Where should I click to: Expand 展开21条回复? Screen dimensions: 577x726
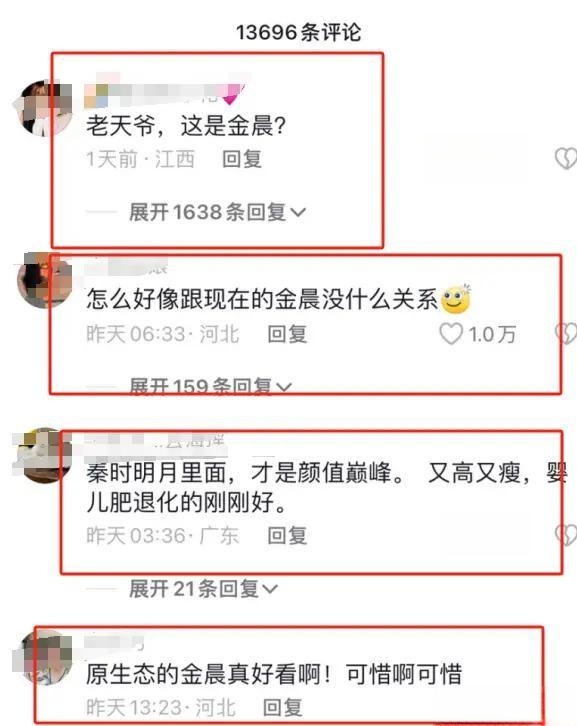pos(203,588)
